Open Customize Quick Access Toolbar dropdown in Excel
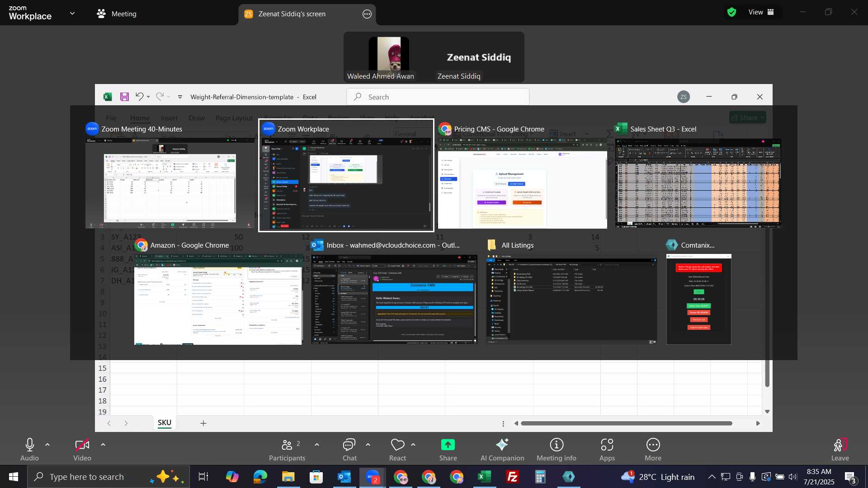868x488 pixels. coord(180,97)
